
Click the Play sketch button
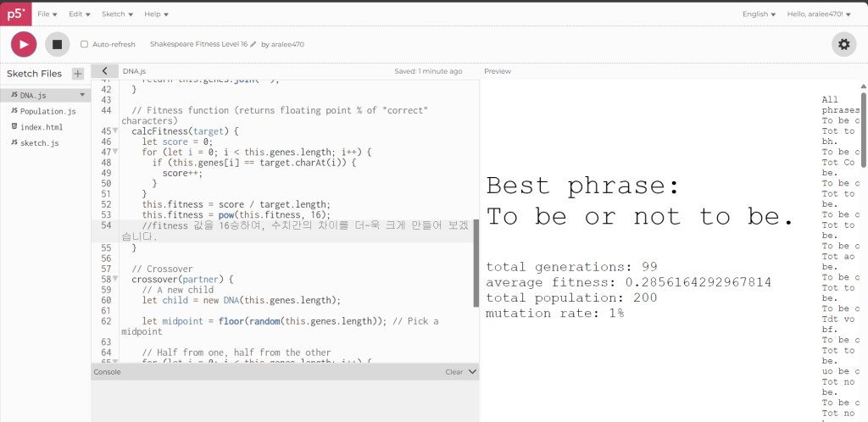click(23, 44)
